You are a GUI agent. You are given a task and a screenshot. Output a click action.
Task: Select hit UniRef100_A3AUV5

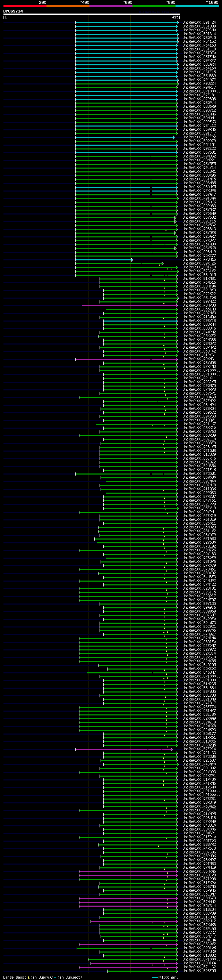click(199, 187)
